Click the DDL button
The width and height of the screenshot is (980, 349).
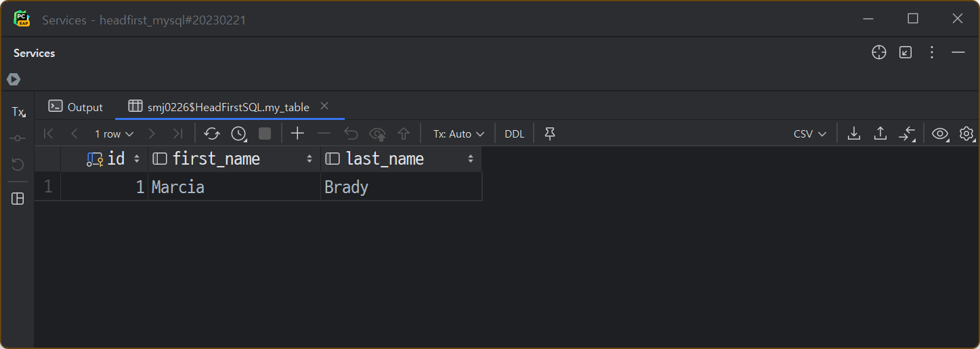pos(515,134)
